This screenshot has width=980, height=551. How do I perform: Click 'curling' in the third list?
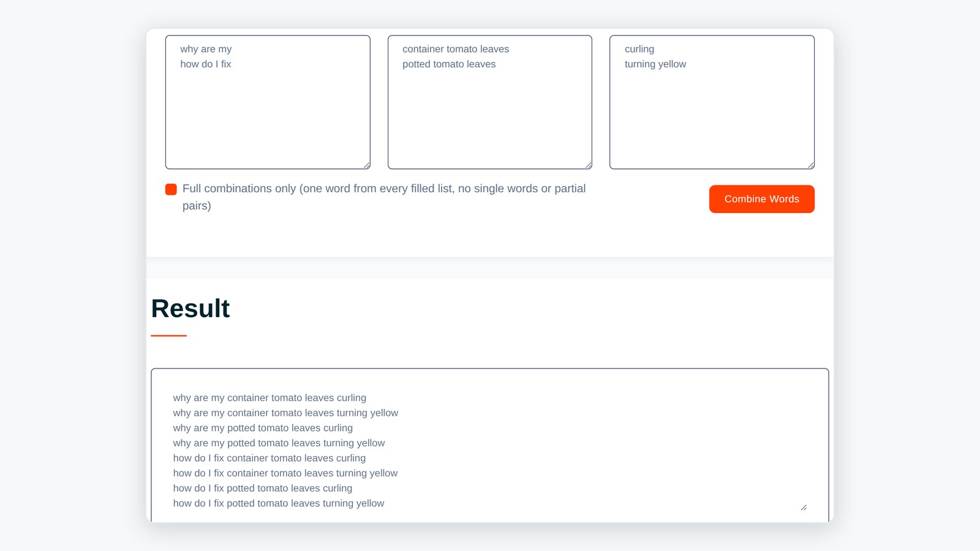tap(639, 49)
